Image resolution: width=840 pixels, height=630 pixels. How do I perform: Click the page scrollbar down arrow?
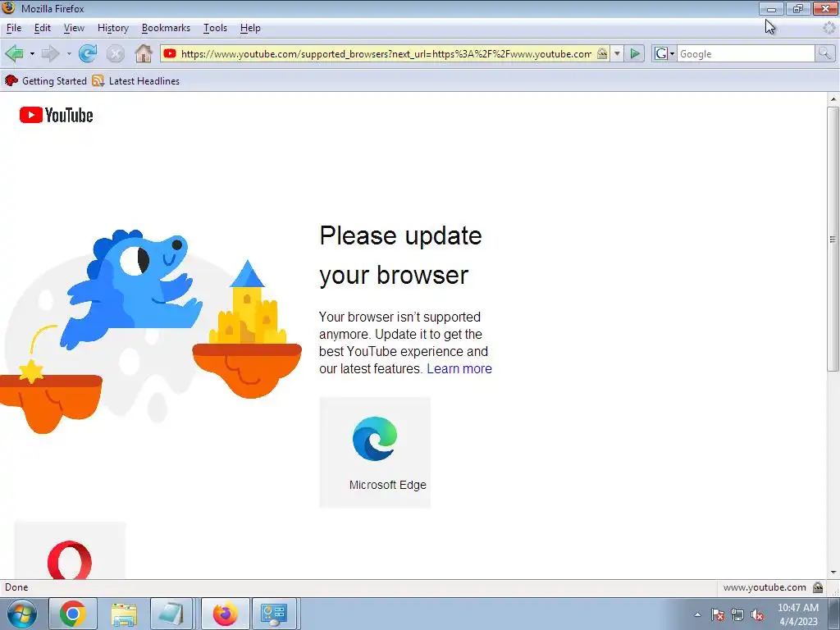coord(833,573)
